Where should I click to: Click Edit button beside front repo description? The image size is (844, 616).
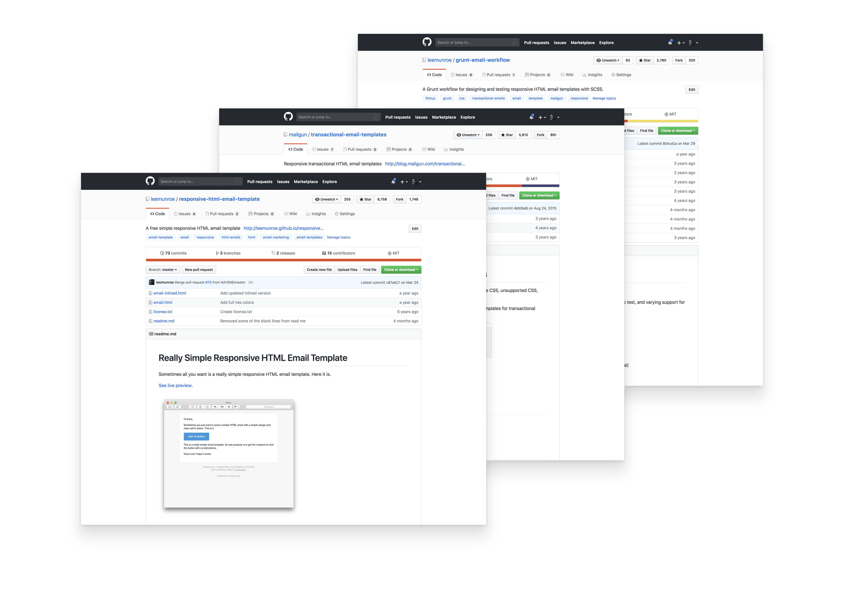pos(415,228)
